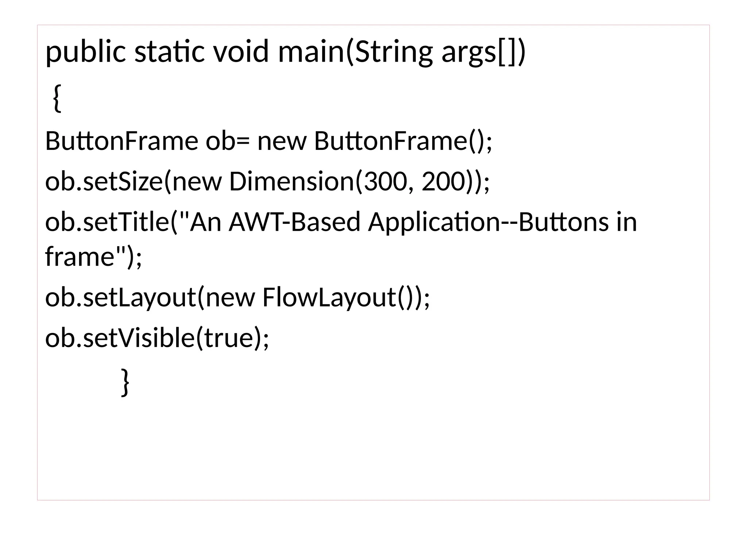The image size is (747, 560).
Task: Click the "ob.setVisible(true);" line
Action: click(x=157, y=338)
